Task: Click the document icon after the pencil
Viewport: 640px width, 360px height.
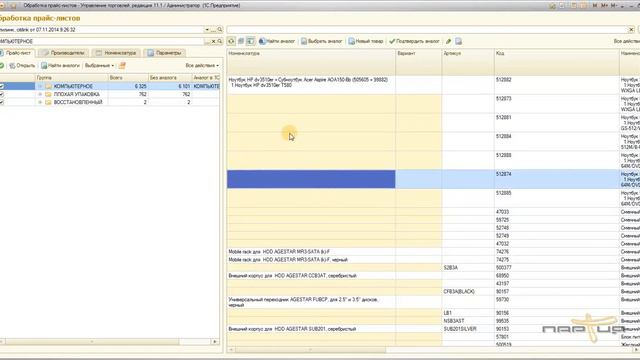Action: pyautogui.click(x=458, y=41)
